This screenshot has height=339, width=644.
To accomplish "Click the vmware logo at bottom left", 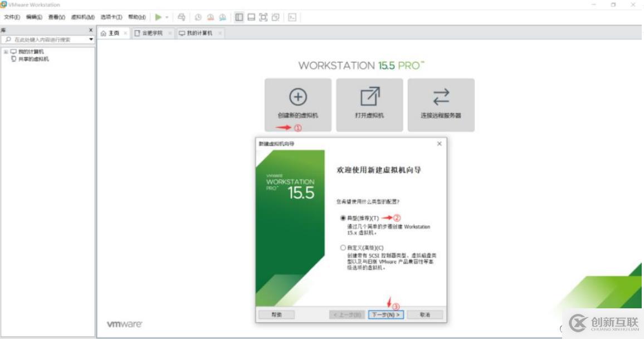I will (x=124, y=324).
